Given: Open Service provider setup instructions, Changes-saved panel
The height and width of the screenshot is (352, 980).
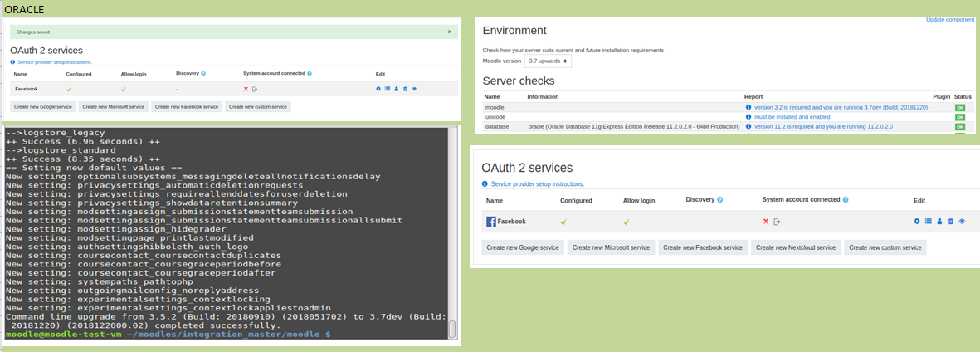Looking at the screenshot, I should point(55,62).
